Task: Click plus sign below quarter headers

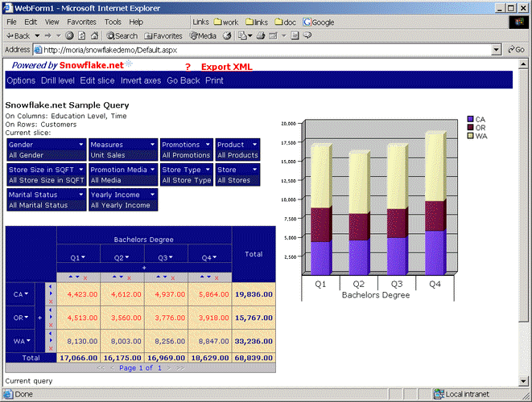Action: coord(144,268)
